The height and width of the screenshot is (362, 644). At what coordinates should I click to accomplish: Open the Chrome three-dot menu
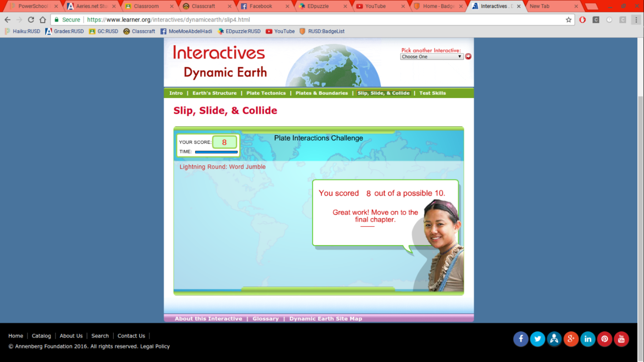coord(636,20)
